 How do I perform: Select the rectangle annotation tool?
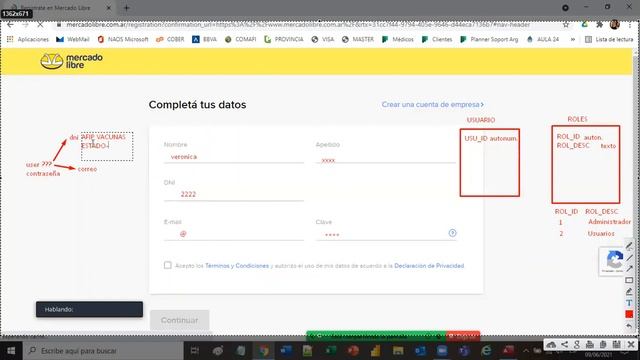pos(629,280)
